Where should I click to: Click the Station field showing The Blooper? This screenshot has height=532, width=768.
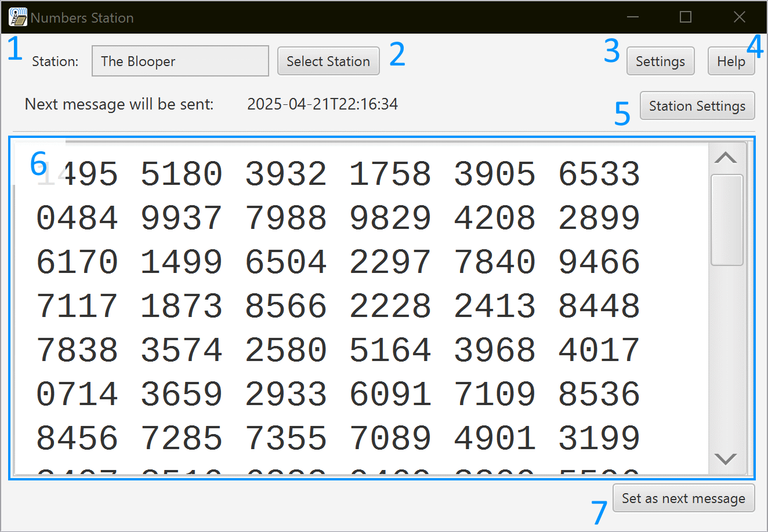pyautogui.click(x=180, y=61)
